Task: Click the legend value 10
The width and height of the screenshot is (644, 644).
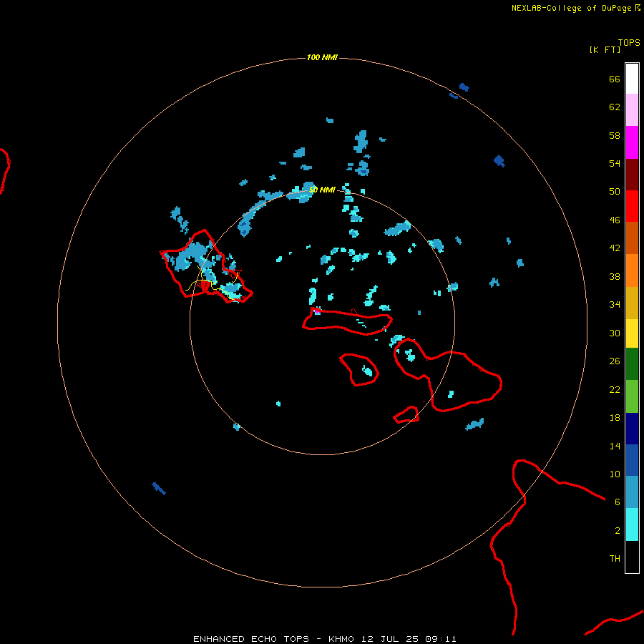Action: 615,474
